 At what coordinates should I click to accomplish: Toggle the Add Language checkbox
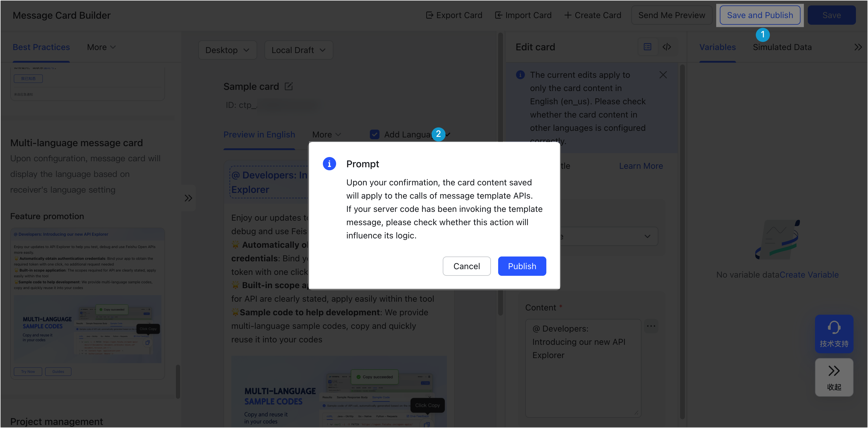[374, 134]
